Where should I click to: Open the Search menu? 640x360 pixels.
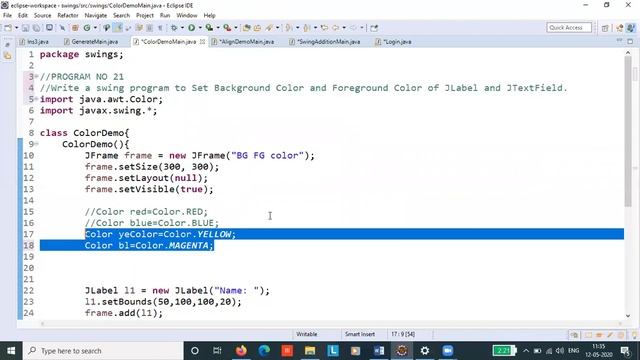(x=122, y=15)
